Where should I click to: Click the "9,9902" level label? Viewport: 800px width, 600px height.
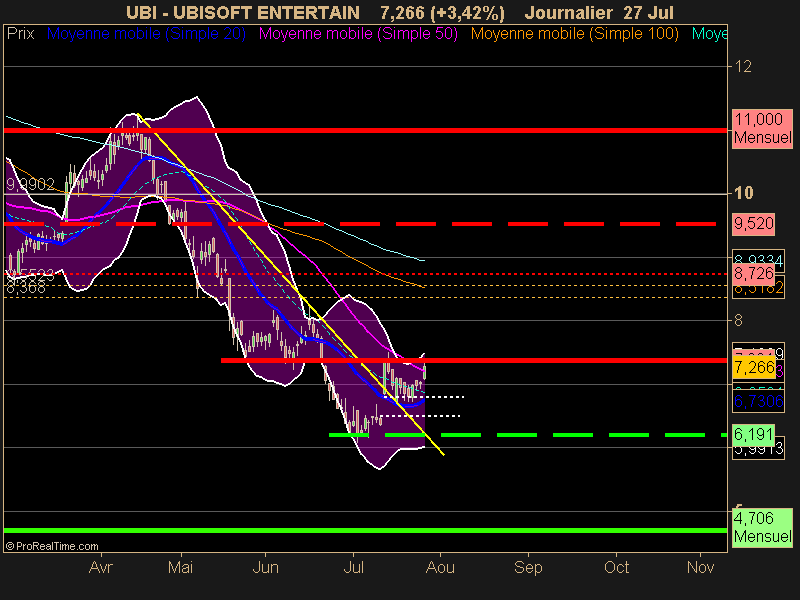30,185
